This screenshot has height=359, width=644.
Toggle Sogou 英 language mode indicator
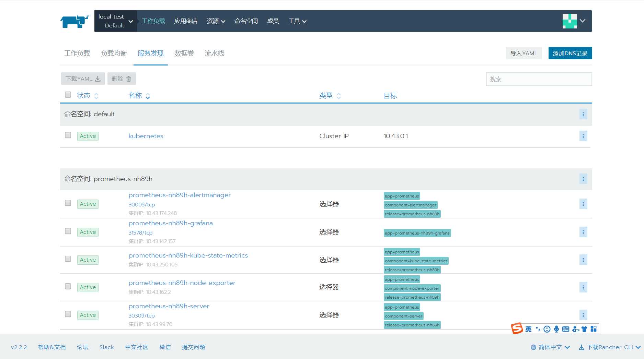528,329
